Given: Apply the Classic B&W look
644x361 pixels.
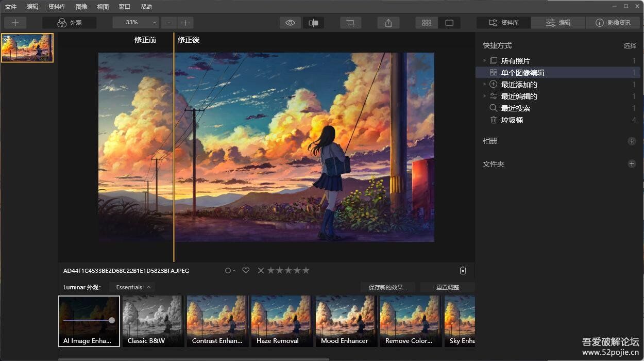Looking at the screenshot, I should click(x=153, y=321).
